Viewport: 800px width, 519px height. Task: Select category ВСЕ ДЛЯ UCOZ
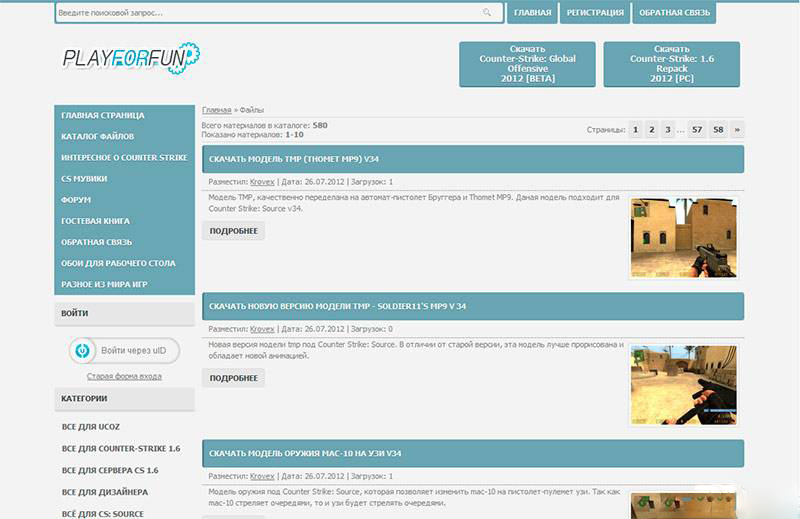(x=91, y=427)
